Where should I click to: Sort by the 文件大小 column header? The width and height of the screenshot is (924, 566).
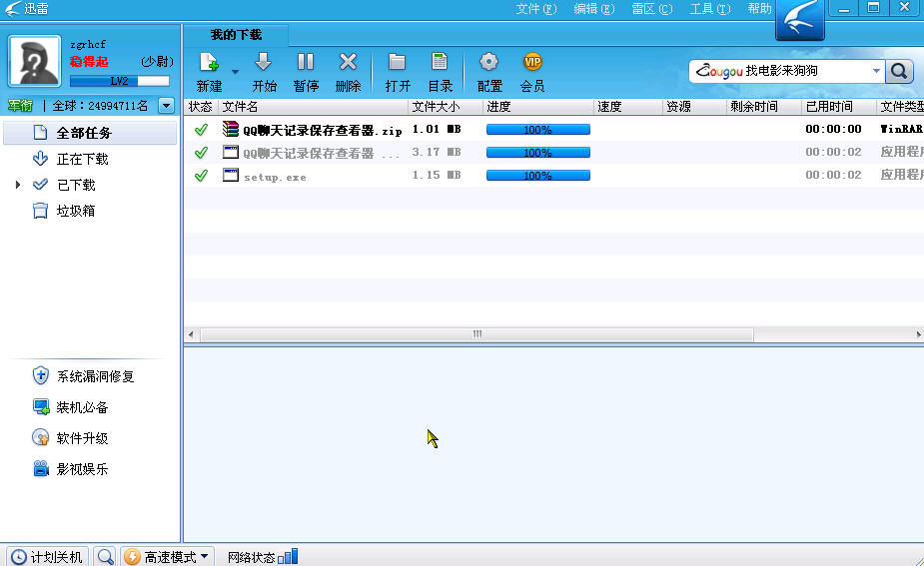(445, 107)
